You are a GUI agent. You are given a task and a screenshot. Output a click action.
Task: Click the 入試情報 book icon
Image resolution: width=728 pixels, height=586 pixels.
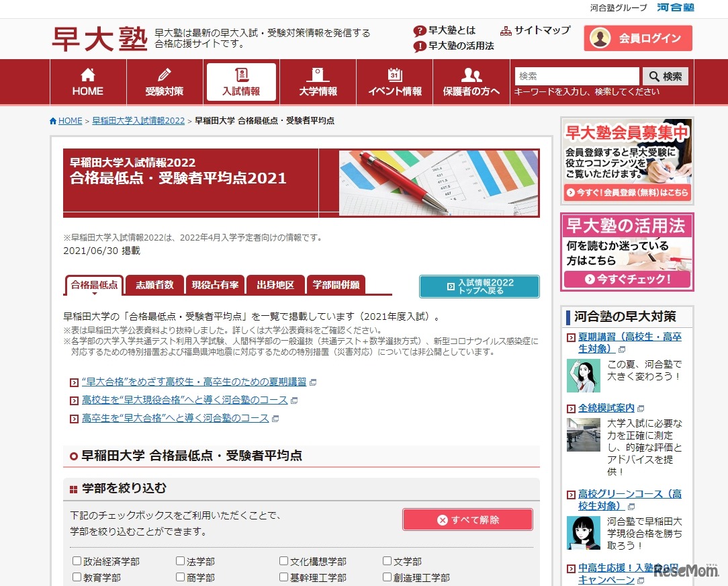click(240, 74)
